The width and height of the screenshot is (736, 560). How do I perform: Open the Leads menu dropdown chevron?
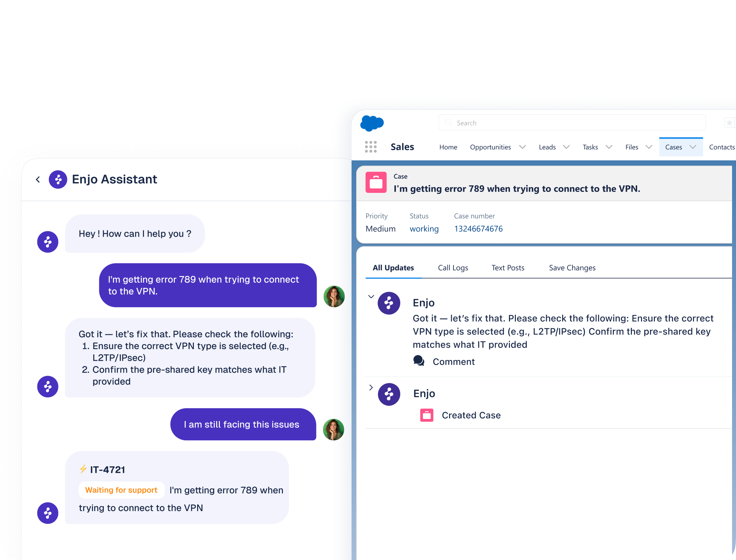[x=566, y=147]
